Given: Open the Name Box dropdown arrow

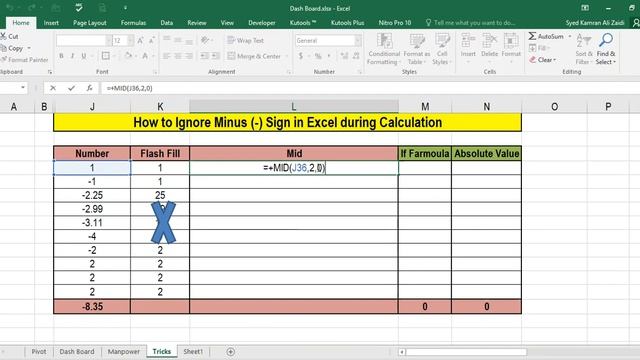Looking at the screenshot, I should (x=23, y=88).
